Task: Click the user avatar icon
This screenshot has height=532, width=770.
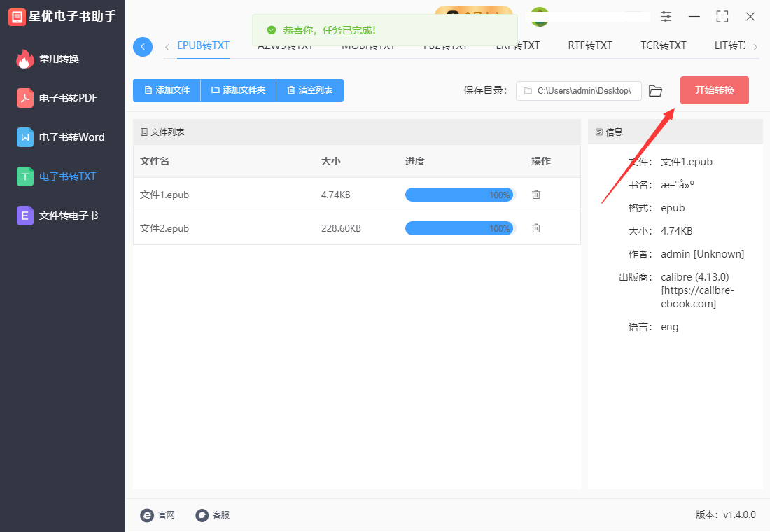Action: [540, 17]
